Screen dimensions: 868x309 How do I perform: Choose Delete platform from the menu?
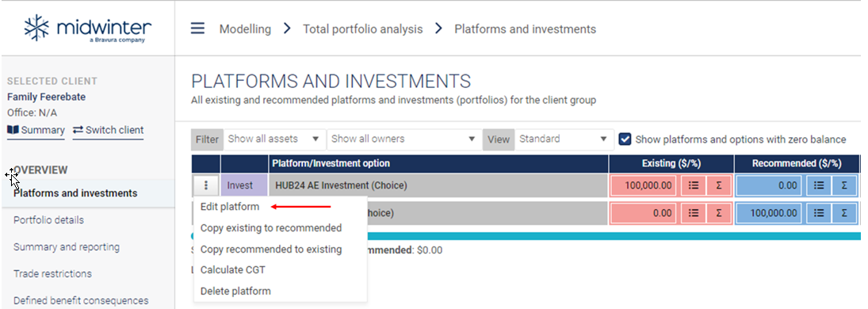coord(235,292)
